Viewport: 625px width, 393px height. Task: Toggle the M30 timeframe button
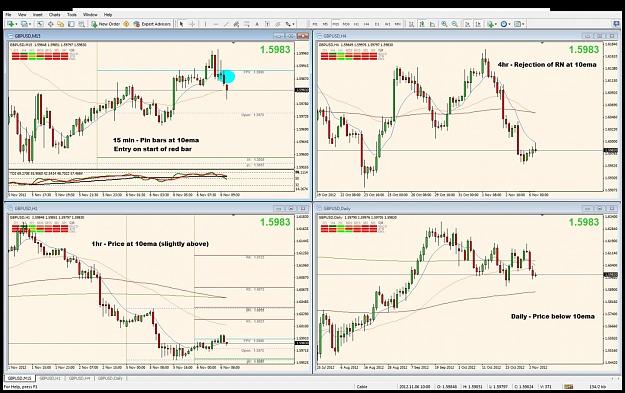[346, 24]
